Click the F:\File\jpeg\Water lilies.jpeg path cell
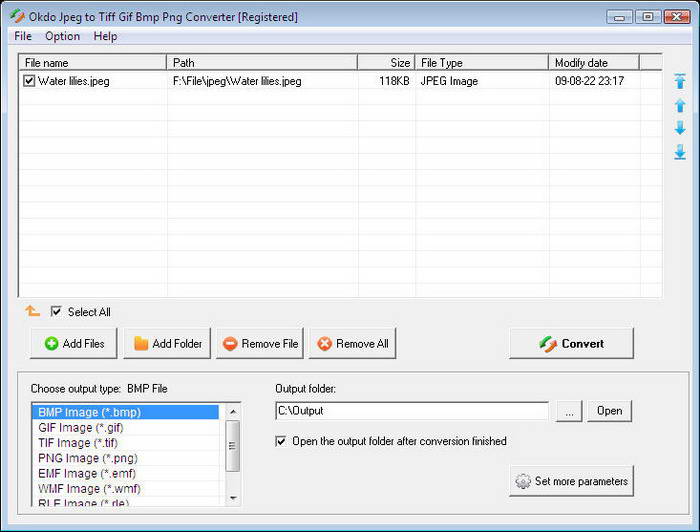Viewport: 700px width, 532px height. (237, 81)
